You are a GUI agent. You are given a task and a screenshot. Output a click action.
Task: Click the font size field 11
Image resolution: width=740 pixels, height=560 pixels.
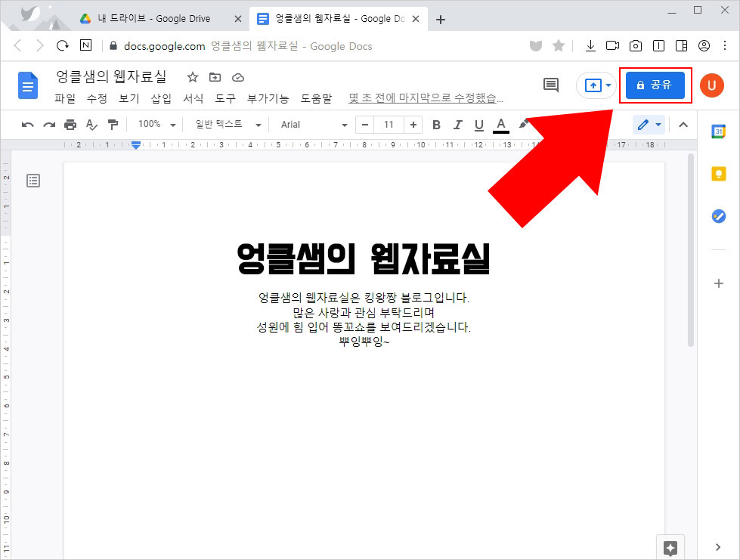389,125
